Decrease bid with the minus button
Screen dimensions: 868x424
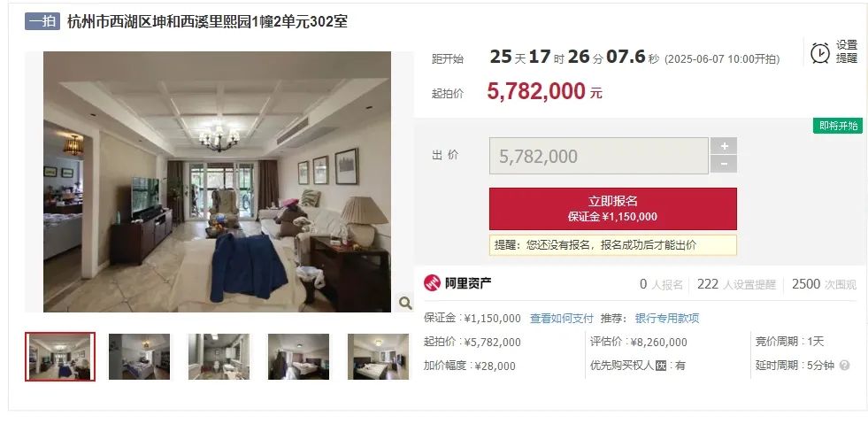724,165
